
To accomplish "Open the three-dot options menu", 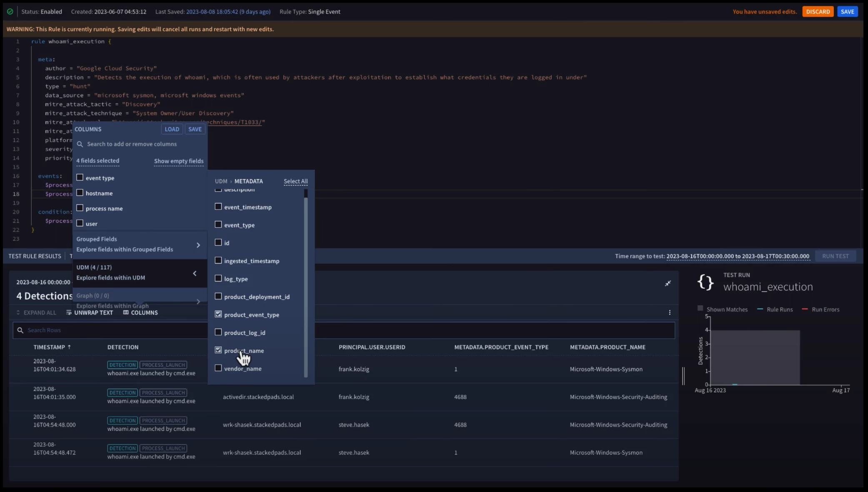I will (670, 312).
